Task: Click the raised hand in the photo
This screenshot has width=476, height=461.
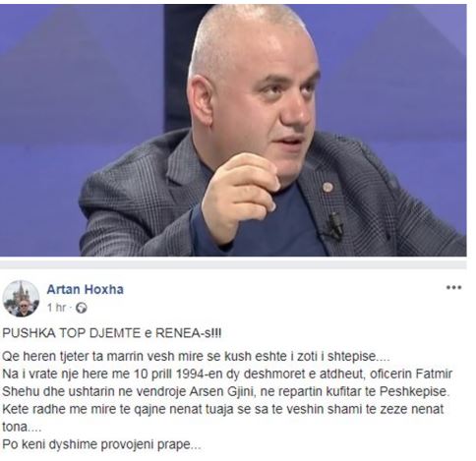Action: pos(241,195)
